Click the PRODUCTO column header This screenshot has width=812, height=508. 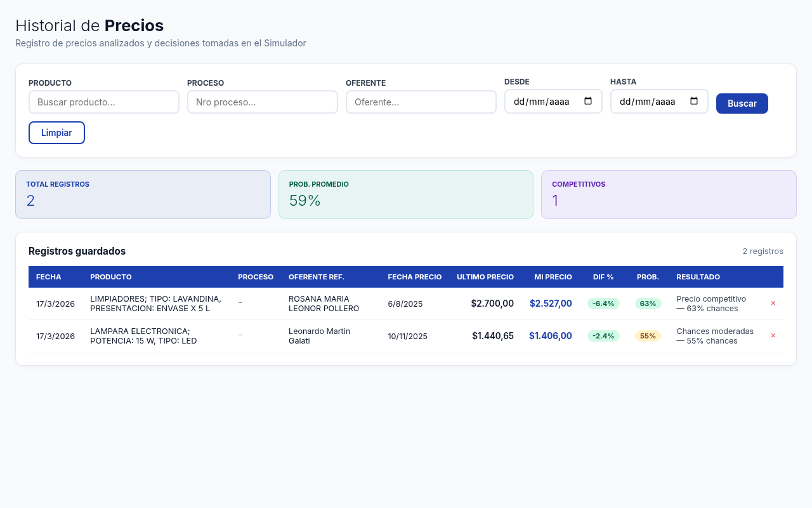pos(111,277)
